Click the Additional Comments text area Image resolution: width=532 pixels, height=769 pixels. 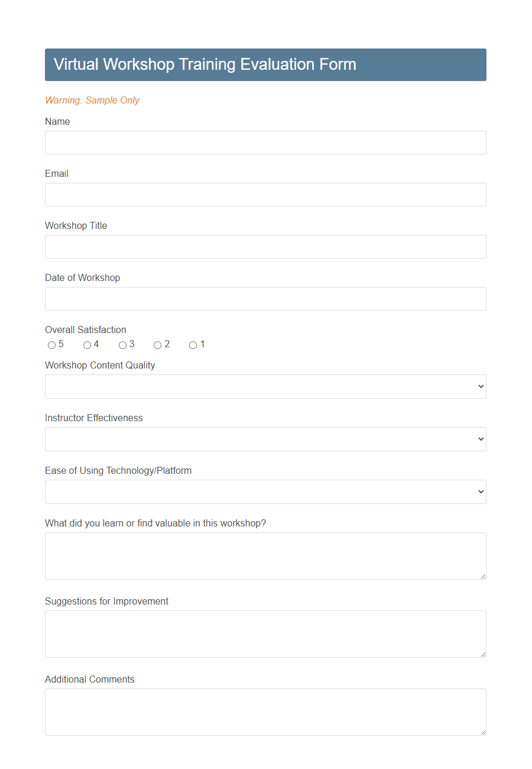(x=265, y=711)
